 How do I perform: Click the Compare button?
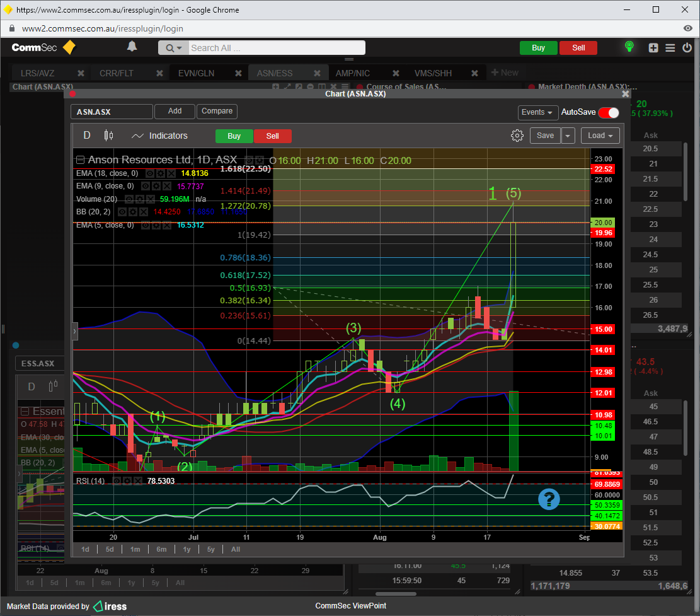[x=217, y=111]
